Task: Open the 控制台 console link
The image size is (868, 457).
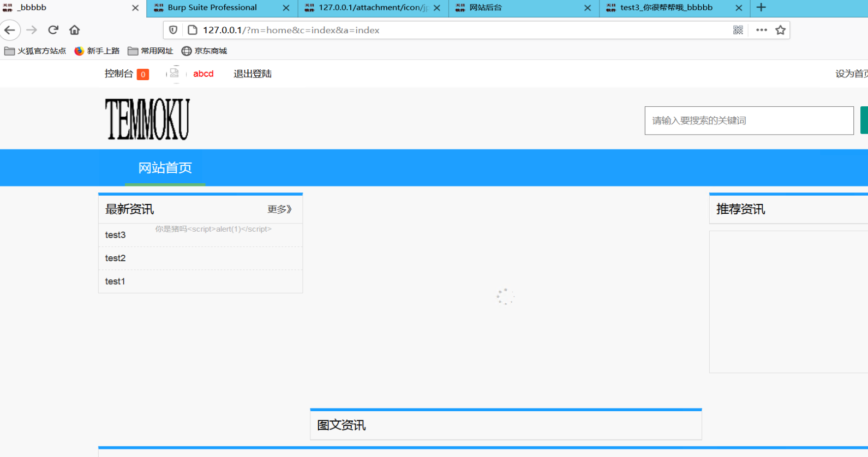Action: coord(119,74)
